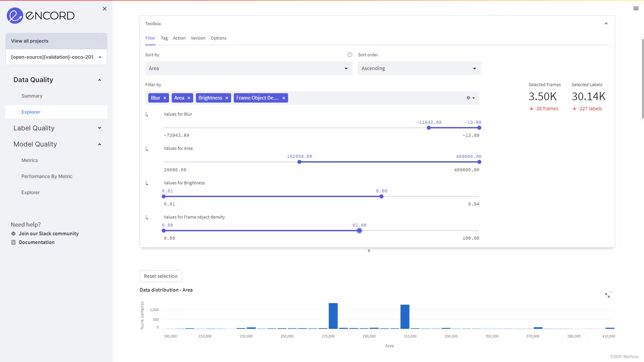The width and height of the screenshot is (644, 362).
Task: Remove the Brightness filter chip
Action: coord(227,98)
